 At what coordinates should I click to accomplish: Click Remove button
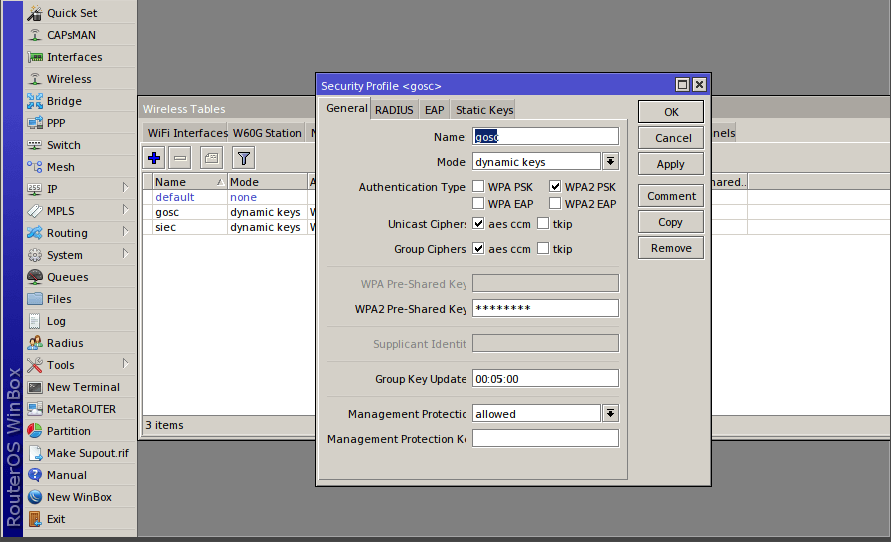point(671,248)
